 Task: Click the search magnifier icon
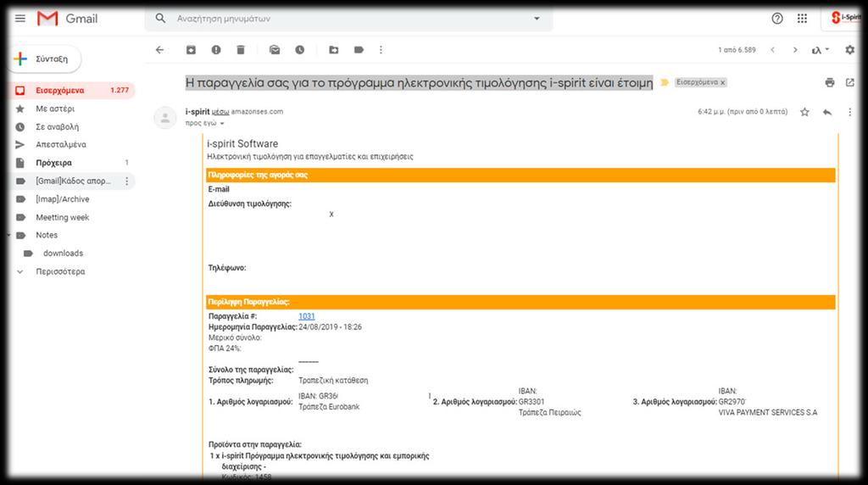160,19
